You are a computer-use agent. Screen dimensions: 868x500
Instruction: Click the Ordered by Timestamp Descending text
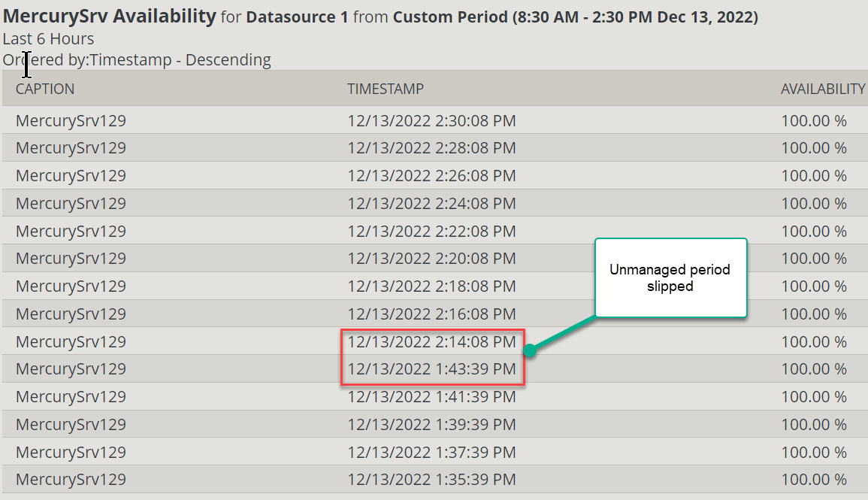pos(137,59)
